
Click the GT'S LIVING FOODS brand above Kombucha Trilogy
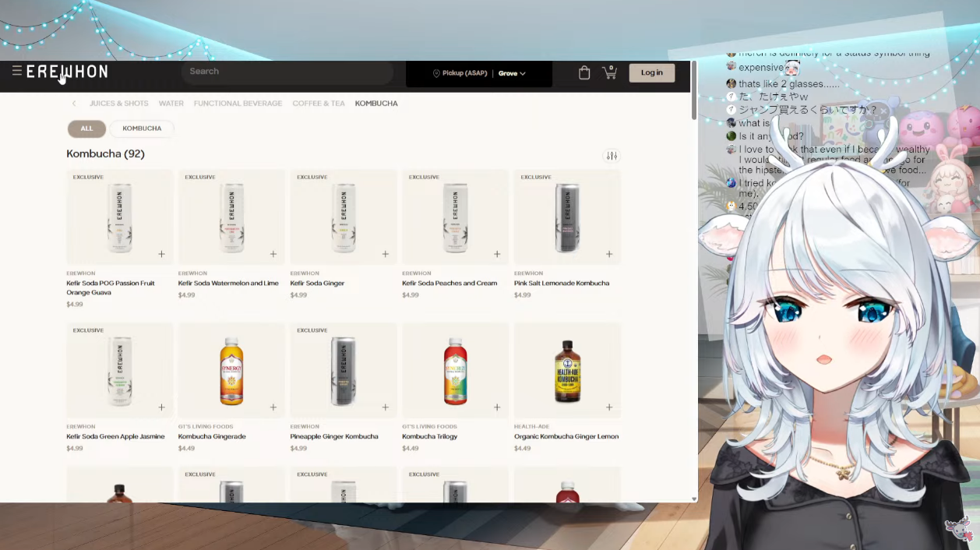[429, 427]
